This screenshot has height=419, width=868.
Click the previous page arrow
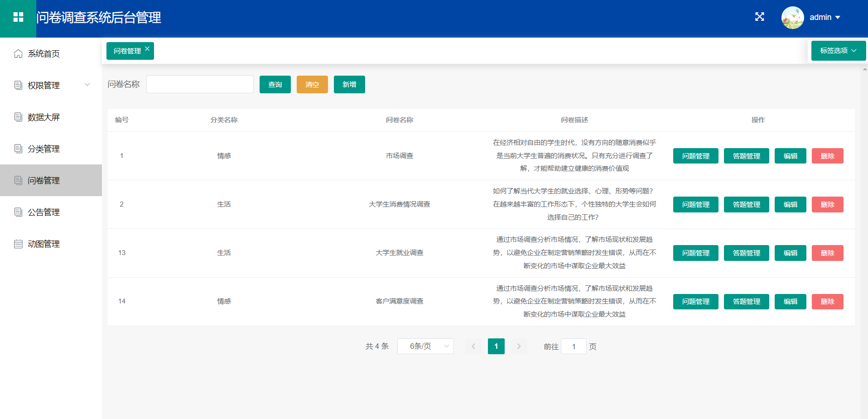(x=473, y=346)
